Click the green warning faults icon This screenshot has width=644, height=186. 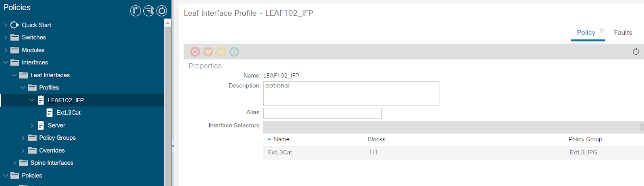(234, 52)
